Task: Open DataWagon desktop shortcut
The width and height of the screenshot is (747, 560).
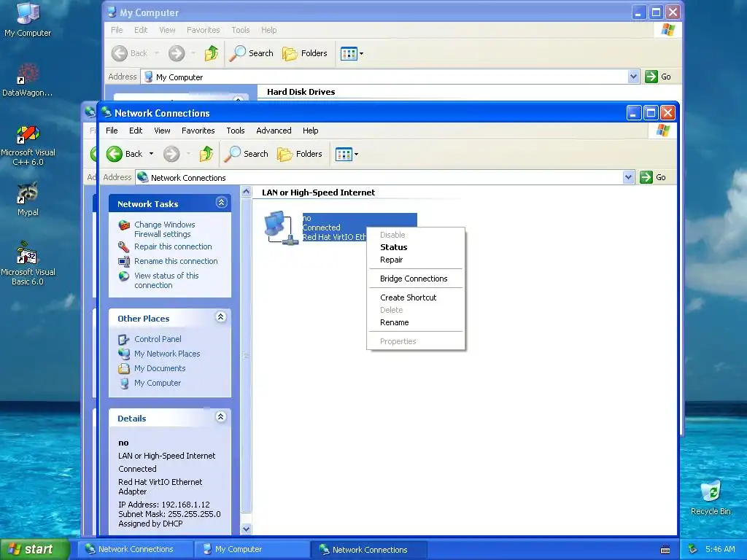Action: [x=28, y=79]
